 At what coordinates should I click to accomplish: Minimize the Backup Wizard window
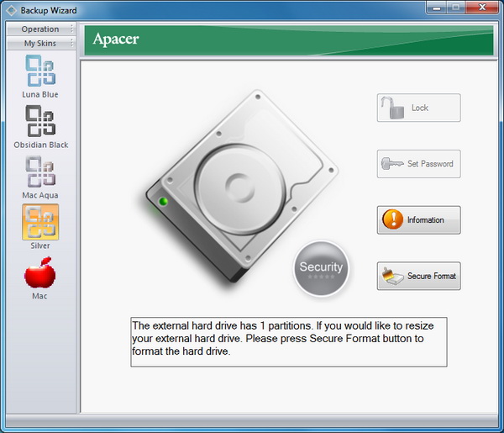coord(437,8)
